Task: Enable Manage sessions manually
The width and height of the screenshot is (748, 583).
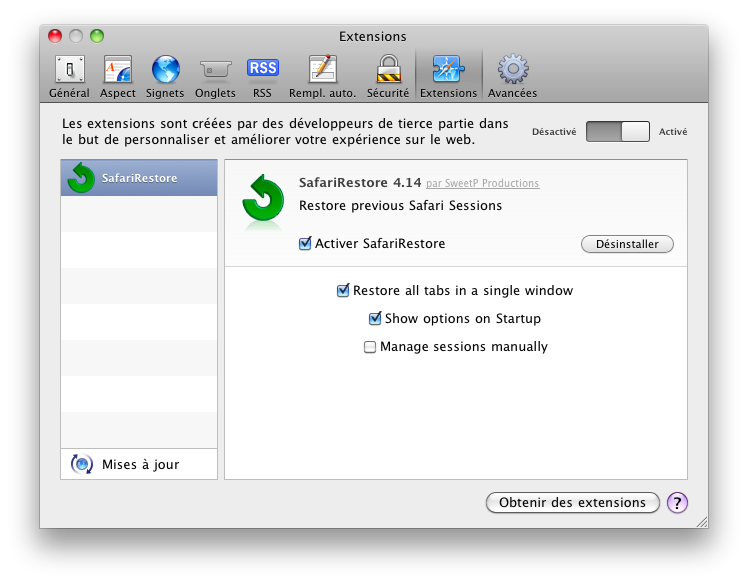Action: click(x=370, y=347)
